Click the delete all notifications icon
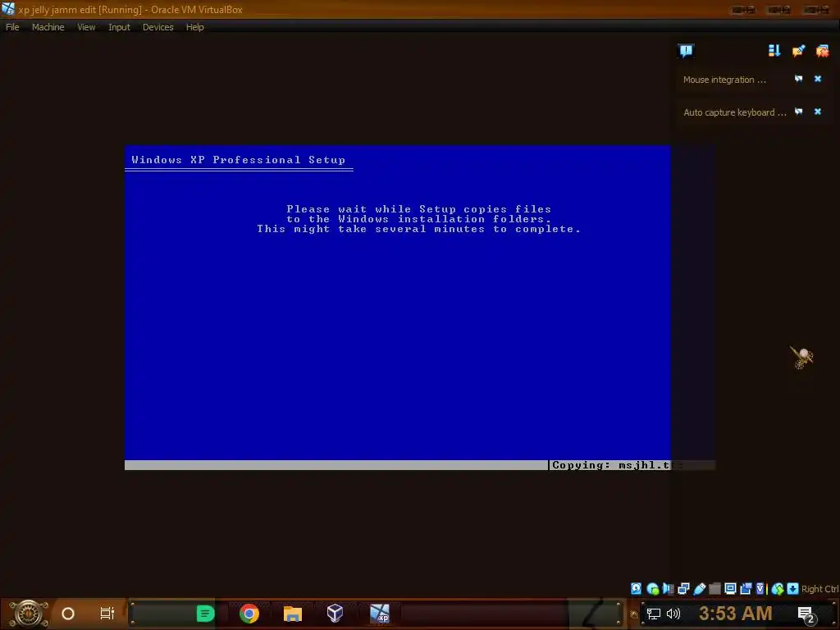The image size is (840, 630). [x=822, y=51]
